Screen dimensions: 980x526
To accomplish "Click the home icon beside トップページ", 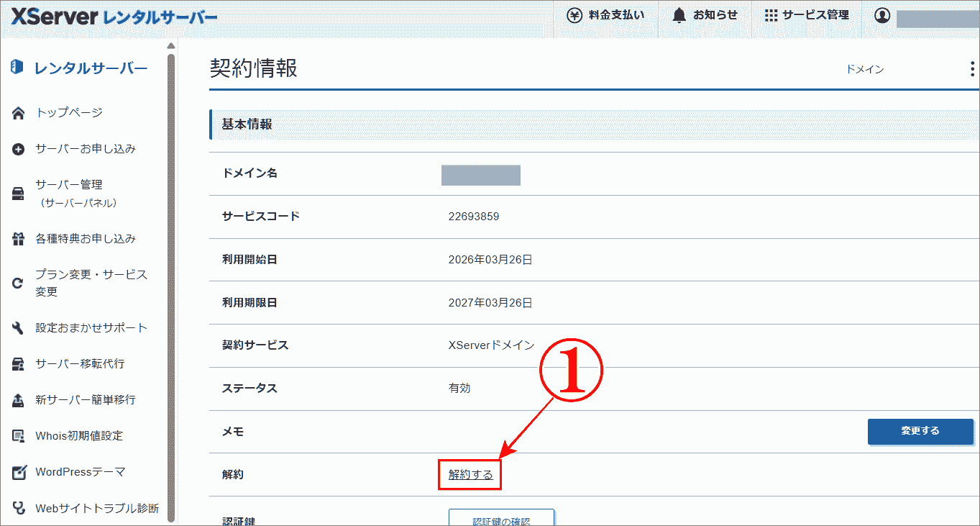I will click(19, 113).
